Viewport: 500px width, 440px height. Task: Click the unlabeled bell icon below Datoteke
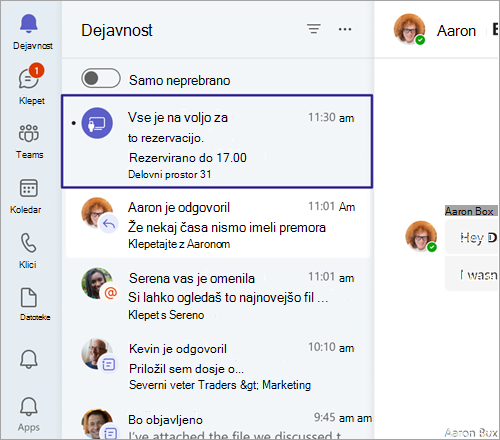click(29, 359)
